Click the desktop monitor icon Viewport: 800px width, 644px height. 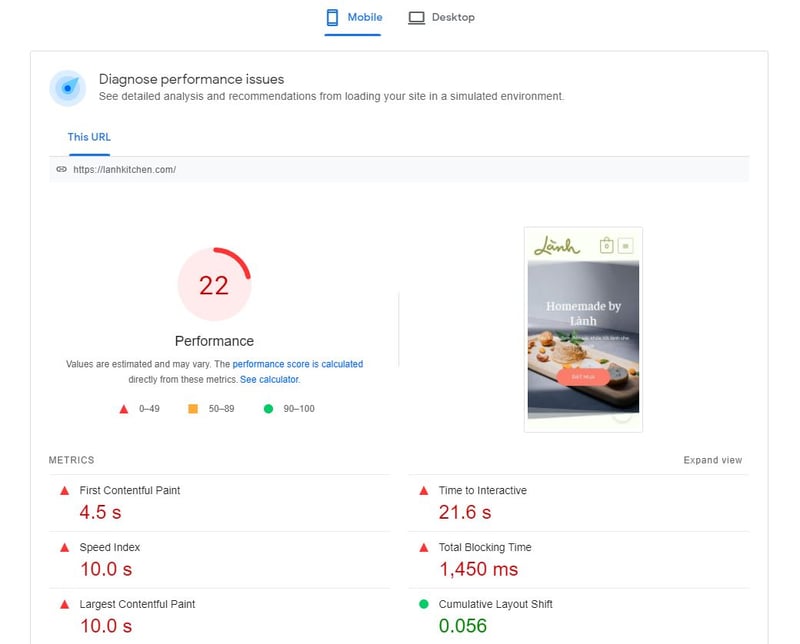coord(417,17)
